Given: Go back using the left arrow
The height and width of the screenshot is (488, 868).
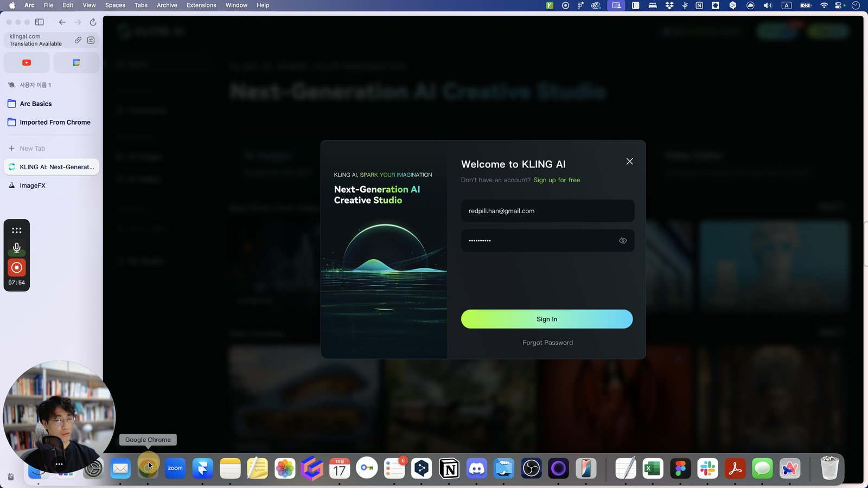Looking at the screenshot, I should tap(62, 22).
